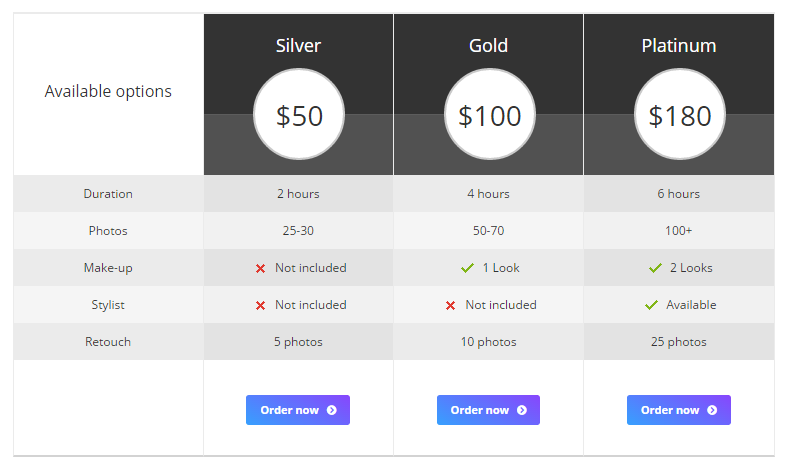Click the arrow icon on Platinum's Order now button
The width and height of the screenshot is (795, 476).
(x=712, y=410)
